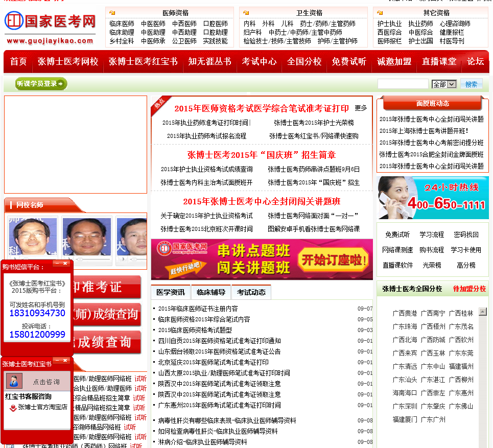493x448 pixels.
Task: Click the 串讲点题班 闯关讲题班 banner
Action: [x=262, y=260]
